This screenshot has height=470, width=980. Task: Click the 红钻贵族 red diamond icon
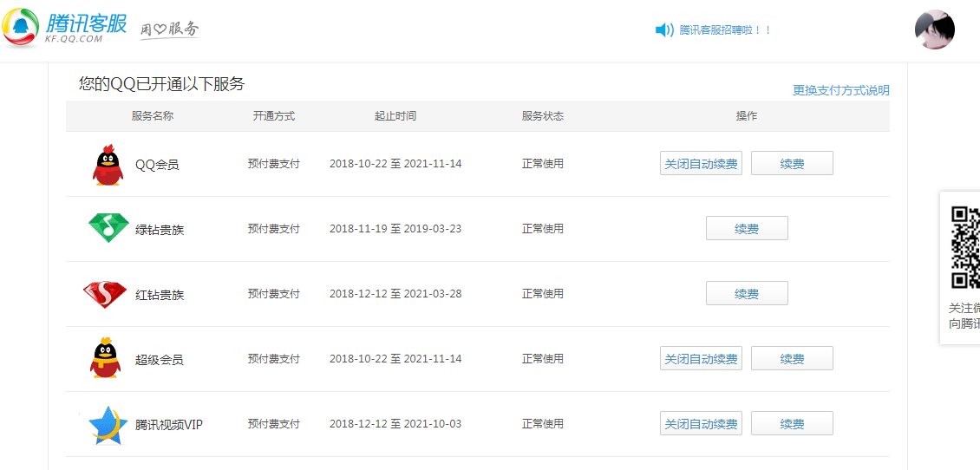pos(105,294)
